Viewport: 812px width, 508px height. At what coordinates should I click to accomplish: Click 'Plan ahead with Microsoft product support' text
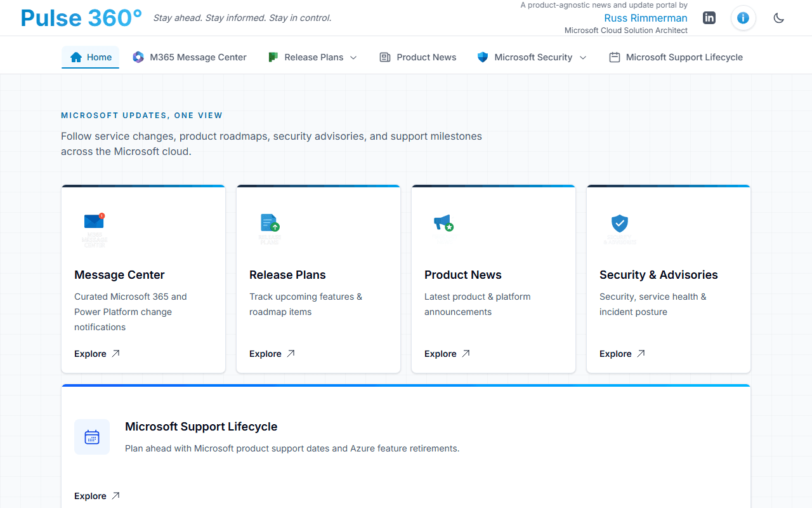click(292, 448)
